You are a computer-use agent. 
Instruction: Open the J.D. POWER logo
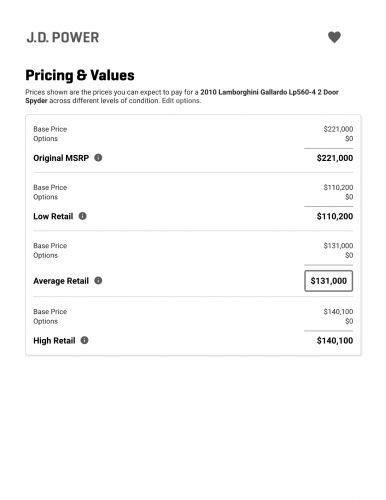pos(63,37)
